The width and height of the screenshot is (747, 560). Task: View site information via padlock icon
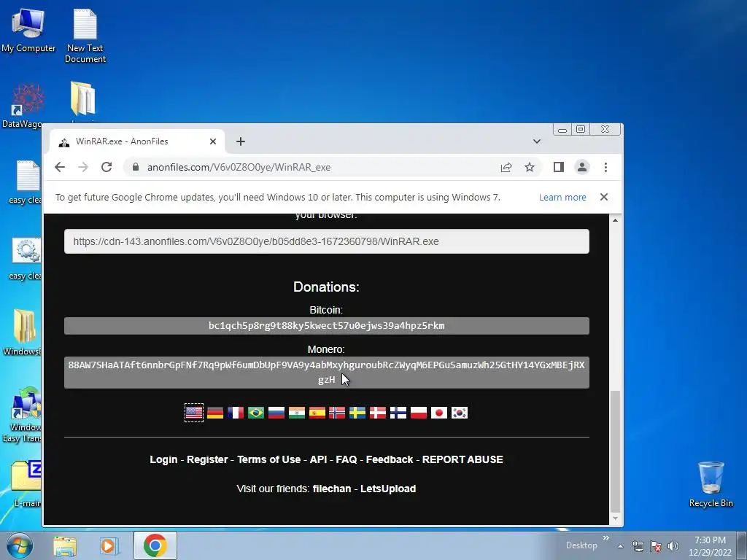[136, 167]
